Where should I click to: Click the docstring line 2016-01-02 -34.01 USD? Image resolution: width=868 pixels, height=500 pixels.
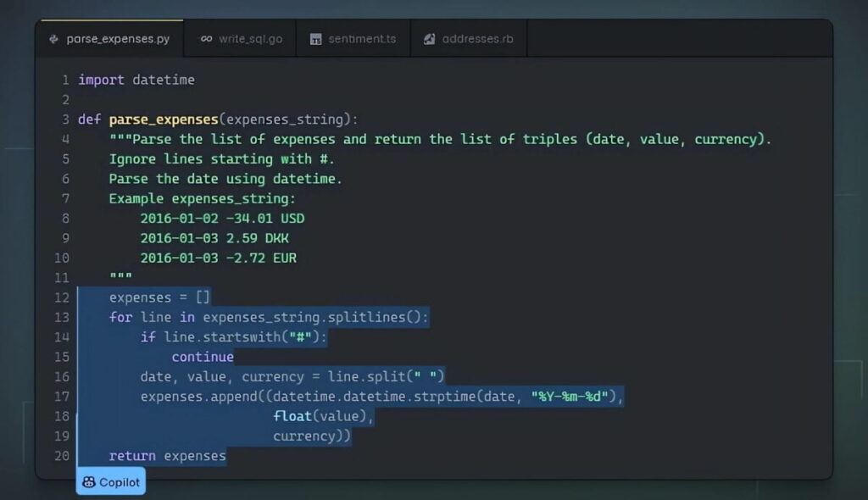222,218
